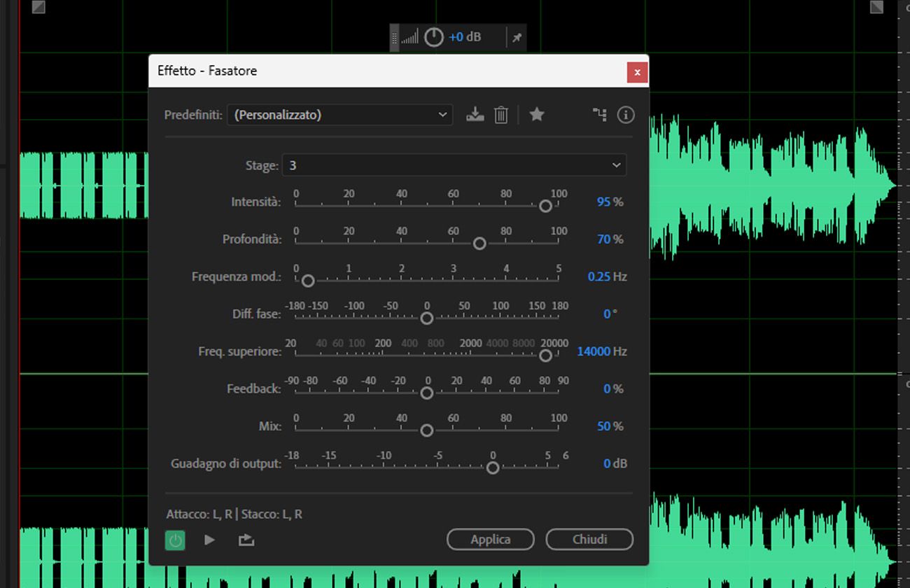Open the Predefiniti presets dropdown
Viewport: 910px width, 588px height.
point(339,114)
